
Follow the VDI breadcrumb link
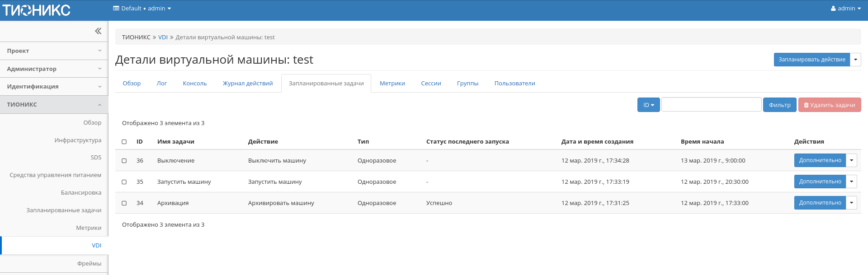pos(163,37)
